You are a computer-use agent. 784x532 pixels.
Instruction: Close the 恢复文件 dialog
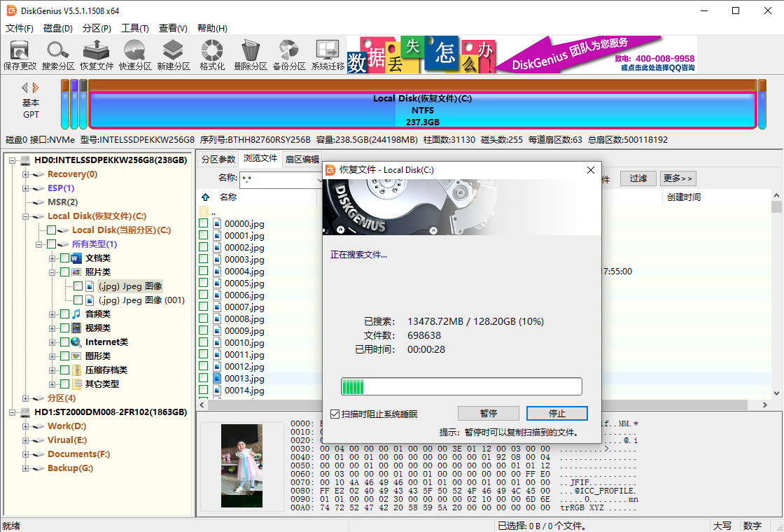591,170
